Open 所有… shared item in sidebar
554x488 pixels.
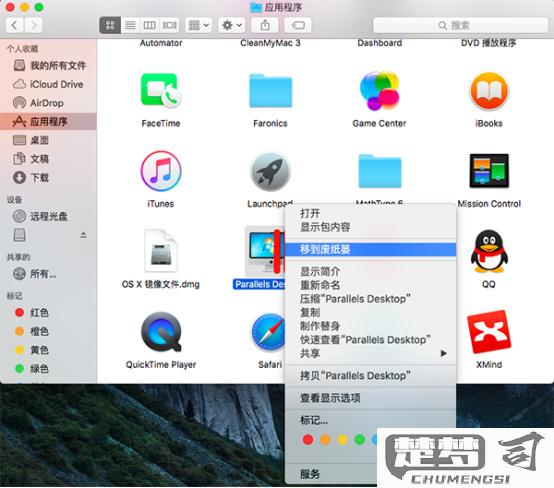click(48, 274)
